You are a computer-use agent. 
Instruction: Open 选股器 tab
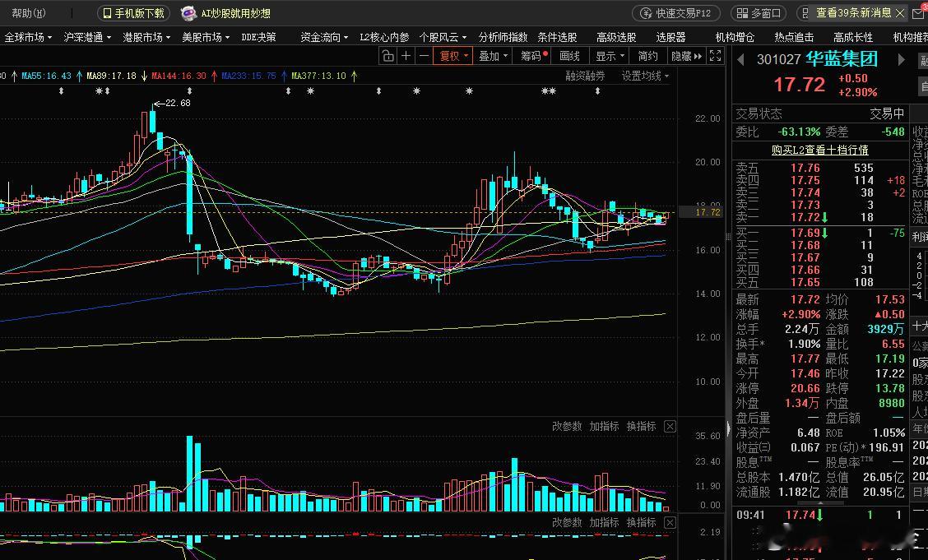670,37
